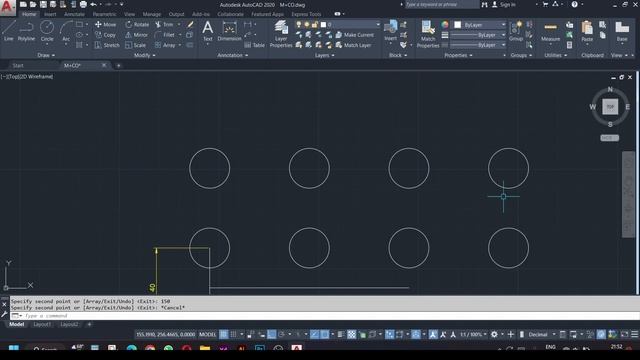Click the Measure tool
Image resolution: width=640 pixels, height=360 pixels.
551,31
